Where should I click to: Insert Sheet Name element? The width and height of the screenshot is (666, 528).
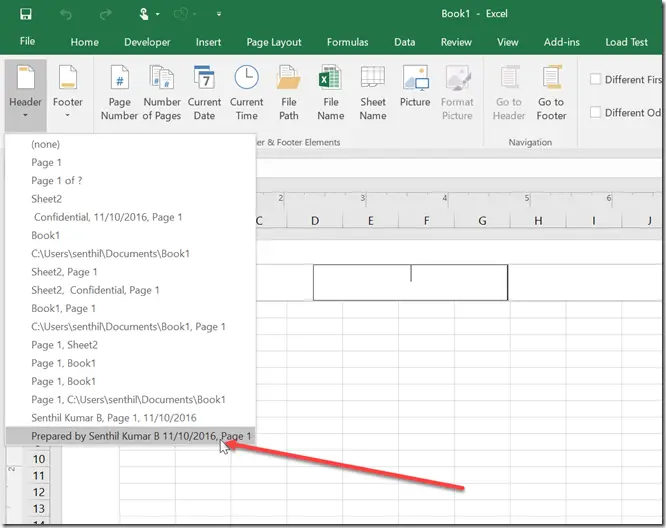pos(373,93)
